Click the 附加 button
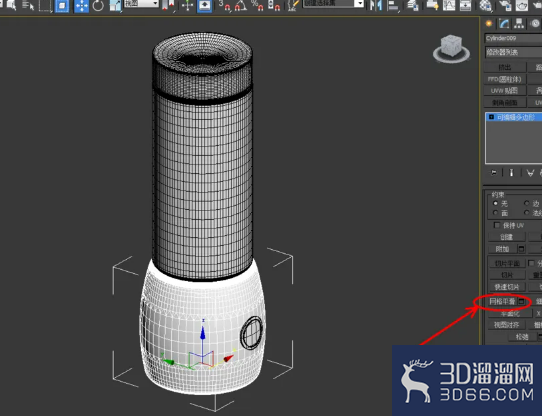 (503, 249)
